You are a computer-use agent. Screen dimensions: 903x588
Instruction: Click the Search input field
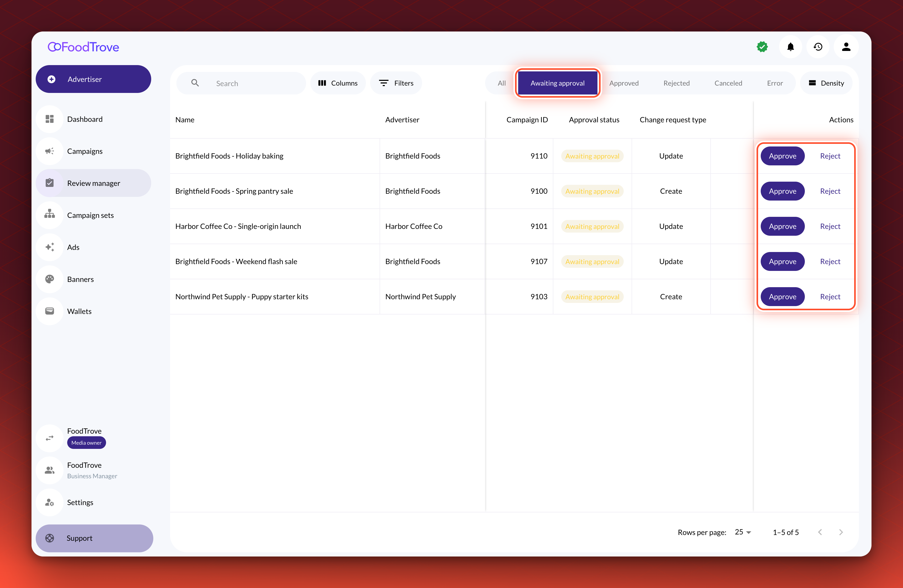[x=241, y=83]
